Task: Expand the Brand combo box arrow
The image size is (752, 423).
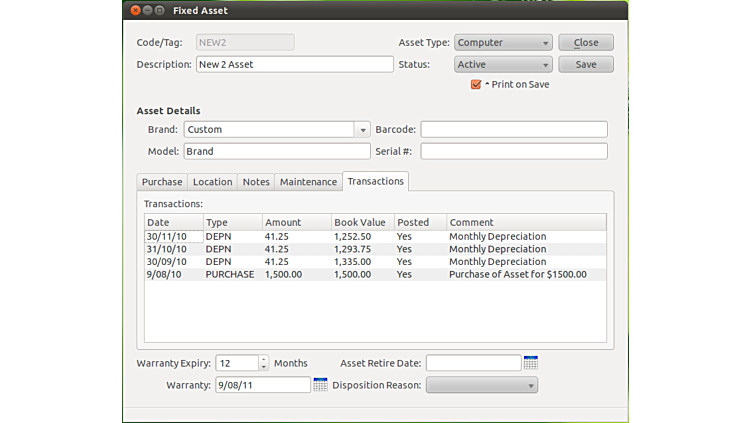Action: click(x=362, y=130)
